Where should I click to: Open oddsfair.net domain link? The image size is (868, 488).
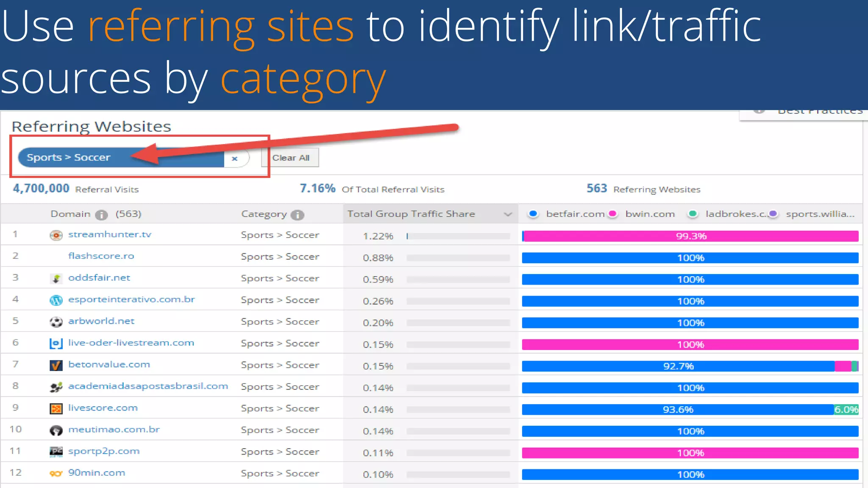[99, 277]
